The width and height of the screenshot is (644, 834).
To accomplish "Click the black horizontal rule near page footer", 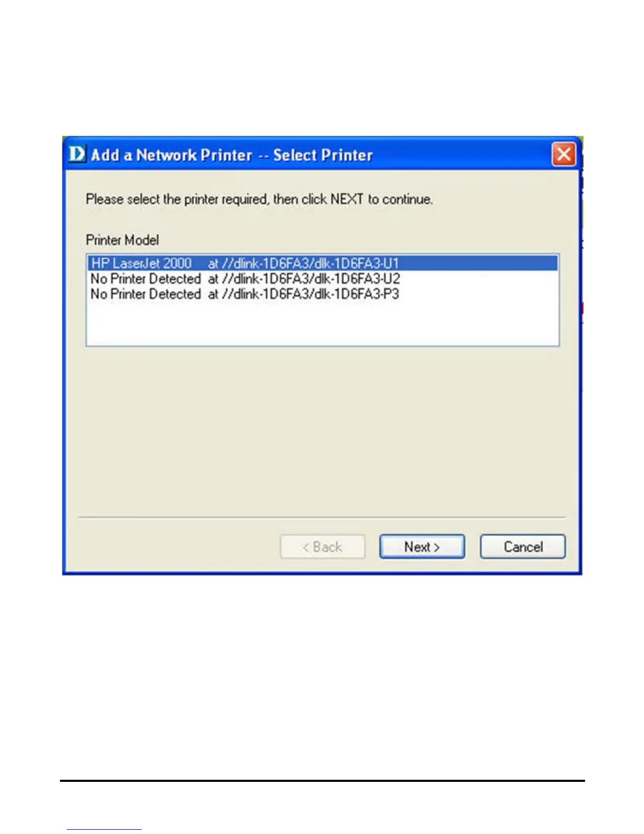I will [322, 780].
